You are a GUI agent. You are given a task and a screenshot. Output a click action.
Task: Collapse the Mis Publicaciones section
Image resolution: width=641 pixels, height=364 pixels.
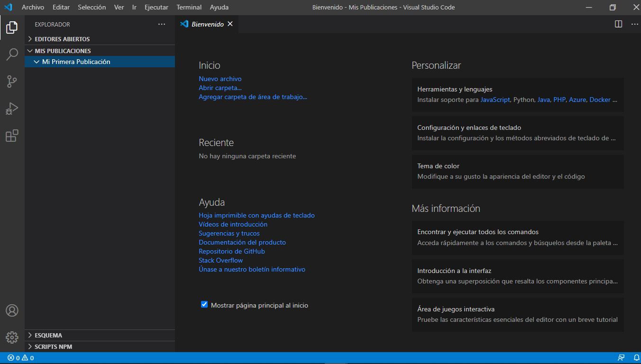point(100,51)
